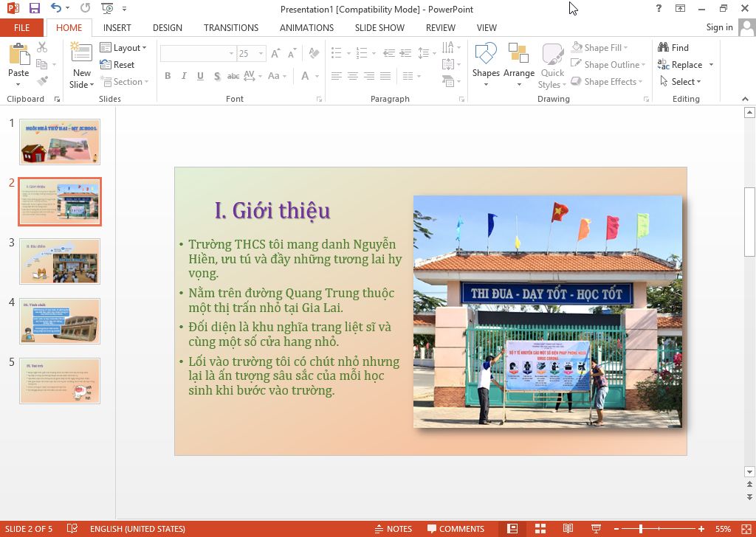Toggle Italic text formatting
Viewport: 756px width, 537px height.
click(184, 76)
